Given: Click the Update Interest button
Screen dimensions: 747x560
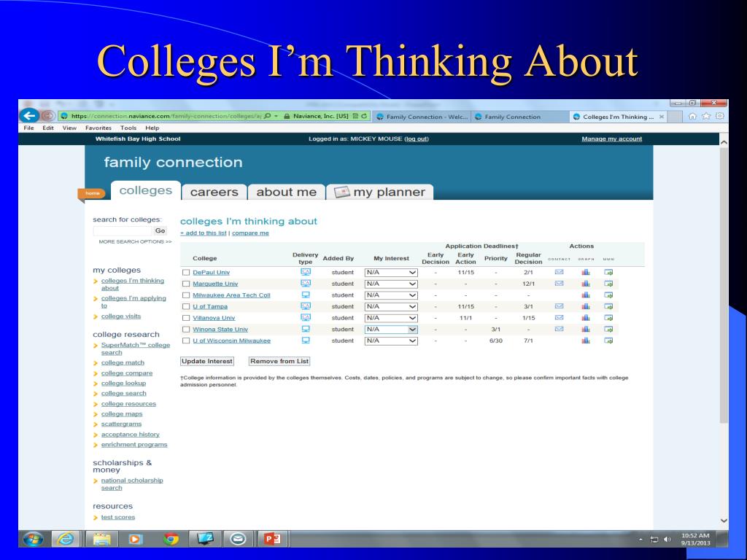Looking at the screenshot, I should (x=207, y=361).
